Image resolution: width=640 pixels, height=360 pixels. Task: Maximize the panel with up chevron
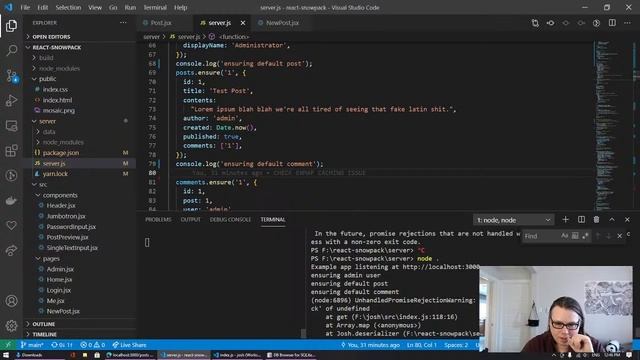coord(612,220)
